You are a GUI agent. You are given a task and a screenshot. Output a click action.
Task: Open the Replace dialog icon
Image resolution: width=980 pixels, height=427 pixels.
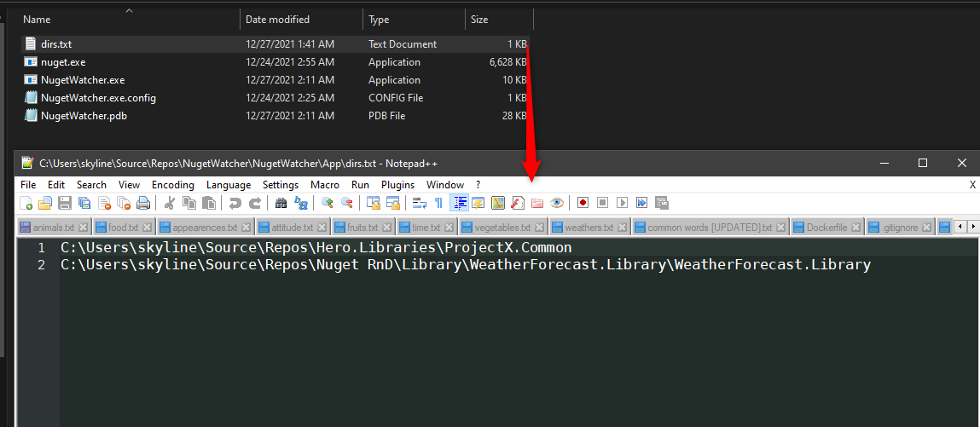click(x=300, y=203)
